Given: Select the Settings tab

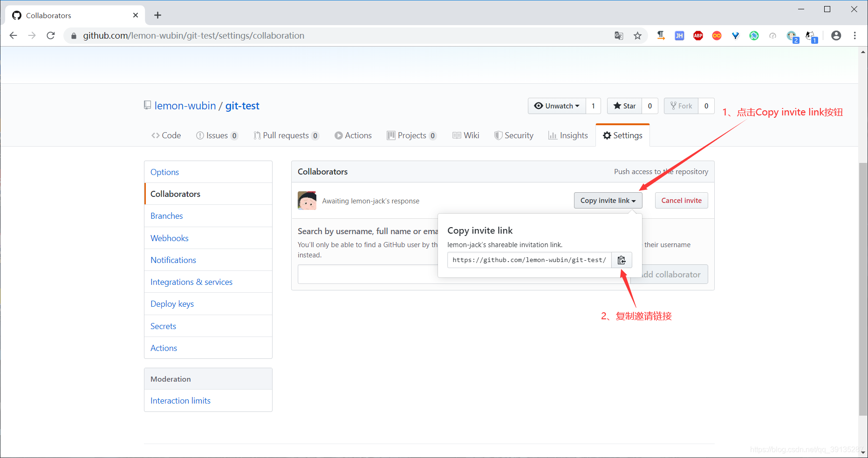Looking at the screenshot, I should click(622, 135).
